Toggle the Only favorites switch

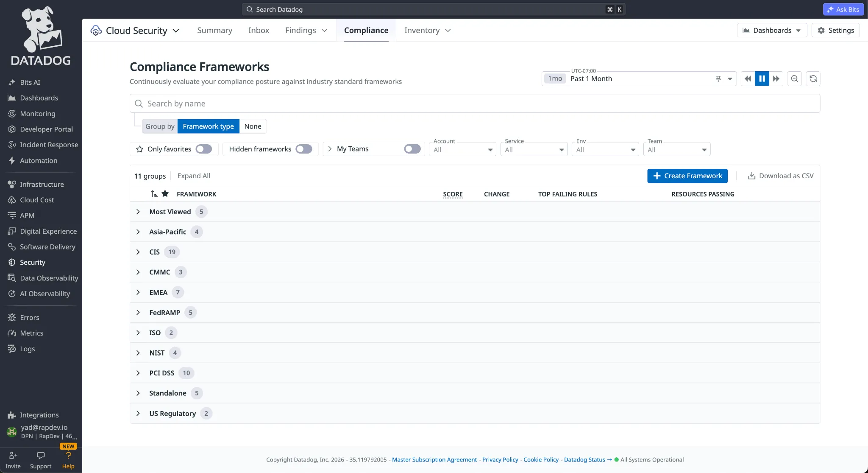[x=204, y=149]
